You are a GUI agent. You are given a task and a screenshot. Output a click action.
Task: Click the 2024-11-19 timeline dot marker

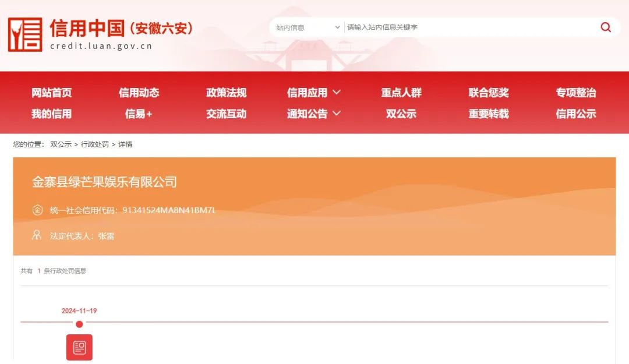coord(79,324)
